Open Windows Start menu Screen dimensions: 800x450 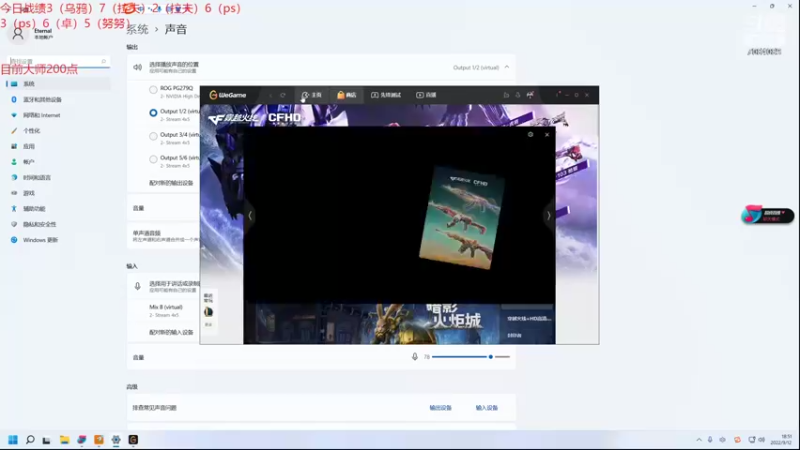(x=13, y=440)
